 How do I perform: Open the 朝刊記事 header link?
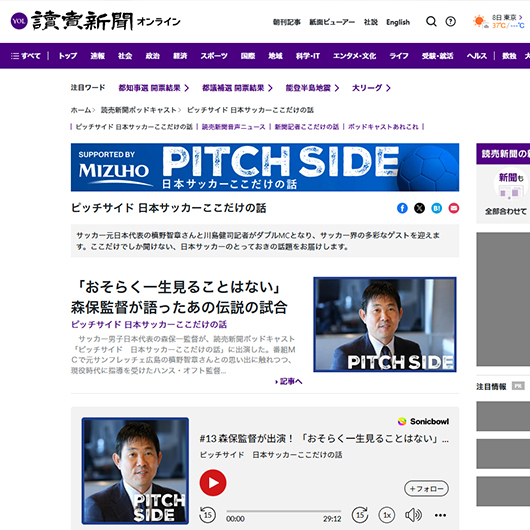point(287,22)
